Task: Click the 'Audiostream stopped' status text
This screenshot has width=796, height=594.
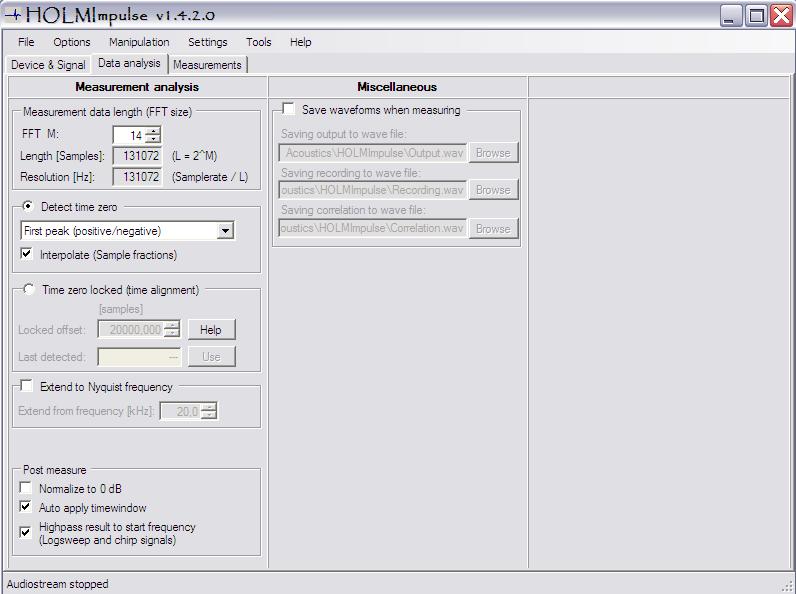Action: click(57, 584)
